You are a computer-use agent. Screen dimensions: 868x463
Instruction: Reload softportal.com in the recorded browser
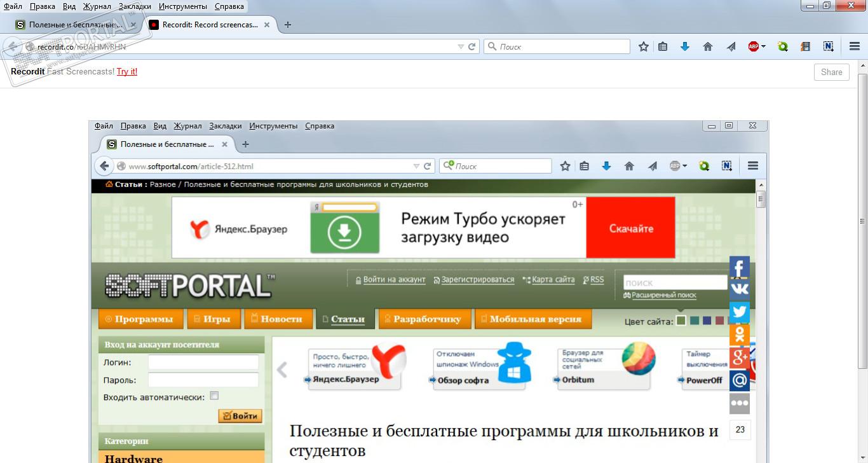428,166
